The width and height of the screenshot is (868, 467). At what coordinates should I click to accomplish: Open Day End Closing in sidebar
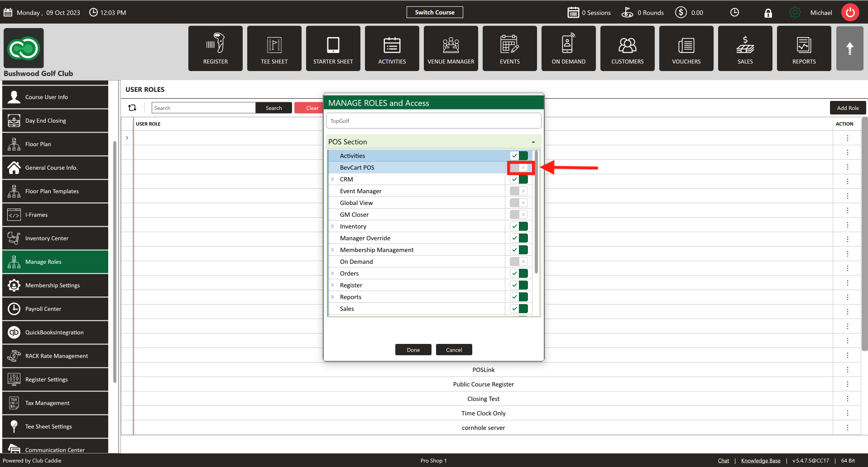(x=55, y=120)
